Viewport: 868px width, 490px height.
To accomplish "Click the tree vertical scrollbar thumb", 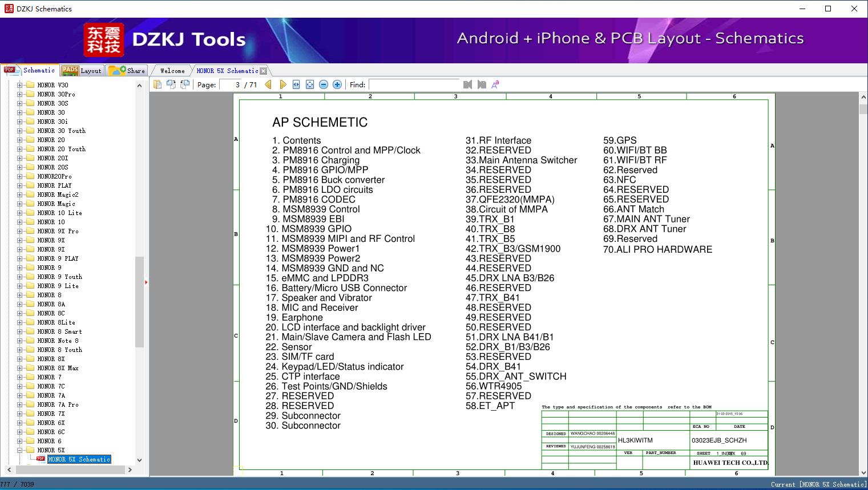I will click(139, 302).
